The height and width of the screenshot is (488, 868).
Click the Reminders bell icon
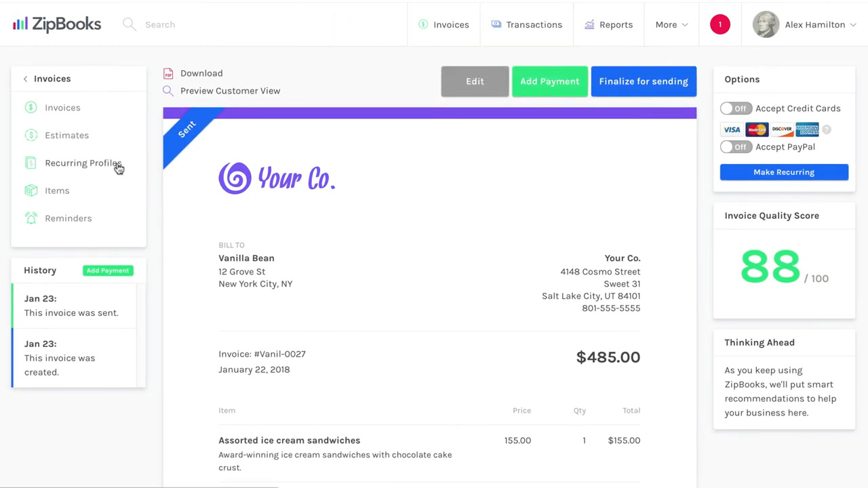[x=31, y=218]
